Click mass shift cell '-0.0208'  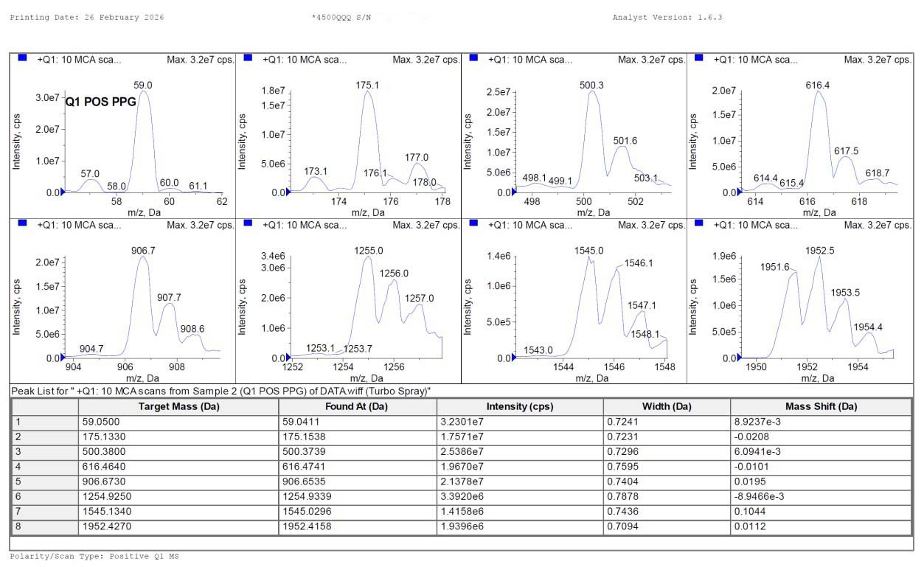pyautogui.click(x=821, y=436)
